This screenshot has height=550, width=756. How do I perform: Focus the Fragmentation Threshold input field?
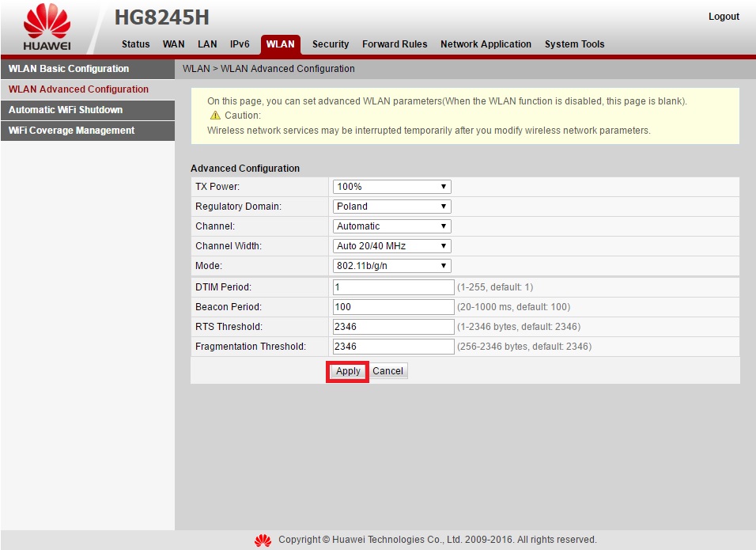[x=394, y=347]
